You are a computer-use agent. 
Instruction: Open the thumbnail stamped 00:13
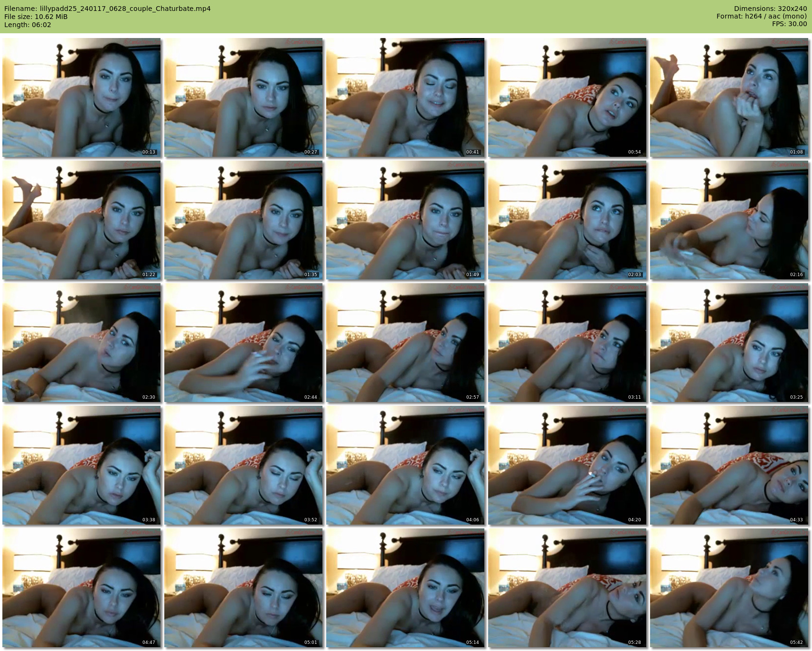[82, 97]
